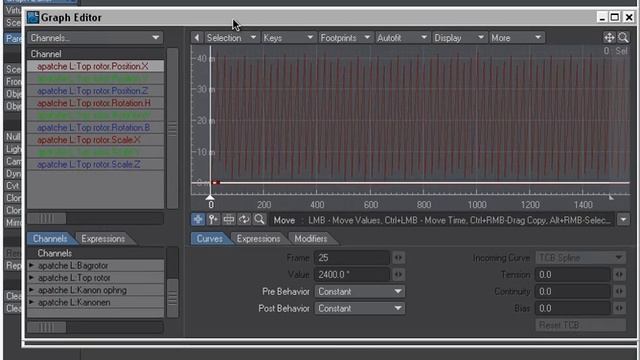Expand apatche L:Bagrotor tree item
The height and width of the screenshot is (360, 640).
point(31,266)
